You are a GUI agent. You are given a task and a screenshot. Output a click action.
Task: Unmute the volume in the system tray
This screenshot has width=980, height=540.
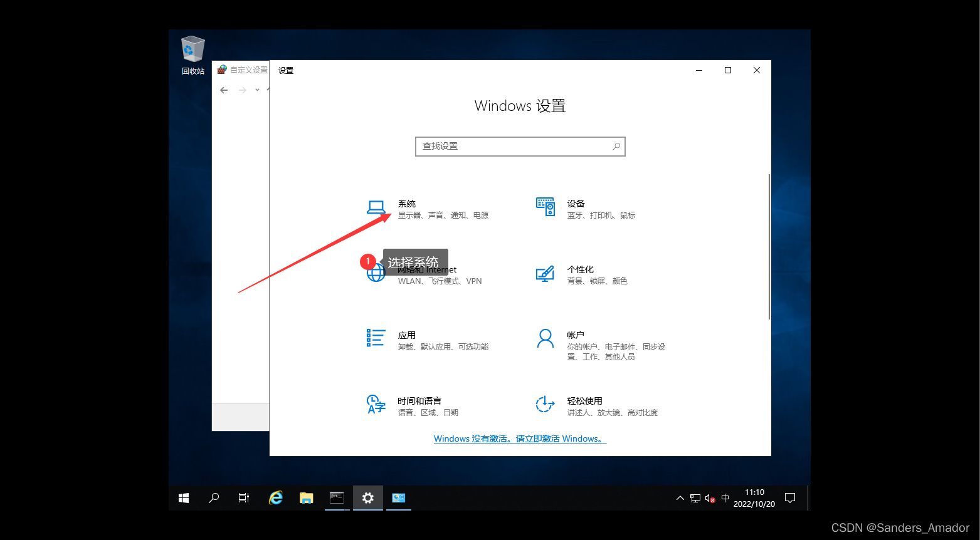(709, 497)
